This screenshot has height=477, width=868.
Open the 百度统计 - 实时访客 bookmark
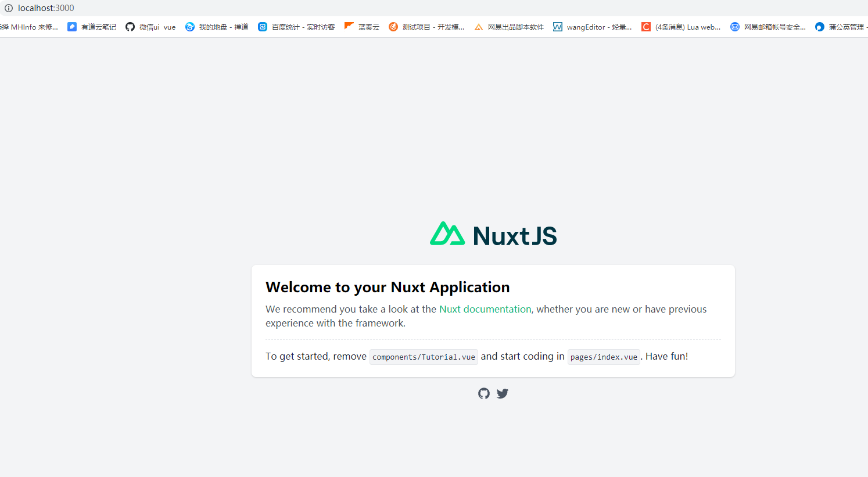[296, 27]
